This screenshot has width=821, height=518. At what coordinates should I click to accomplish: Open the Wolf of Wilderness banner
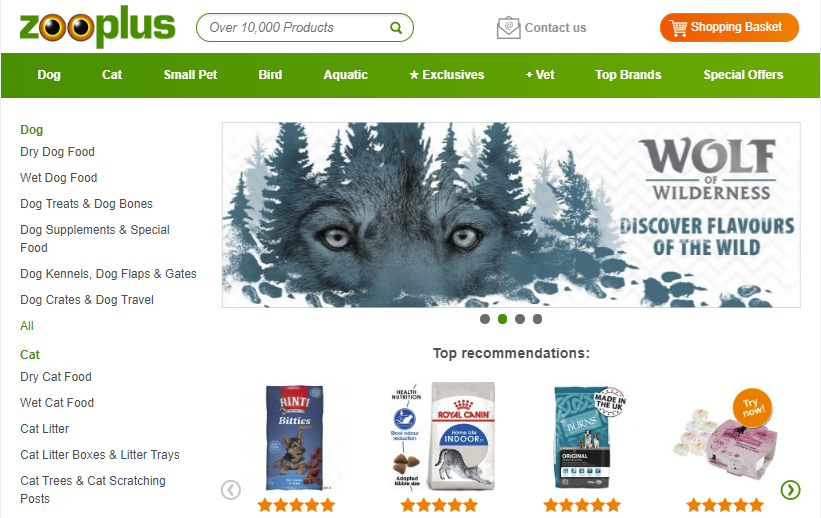(x=511, y=215)
